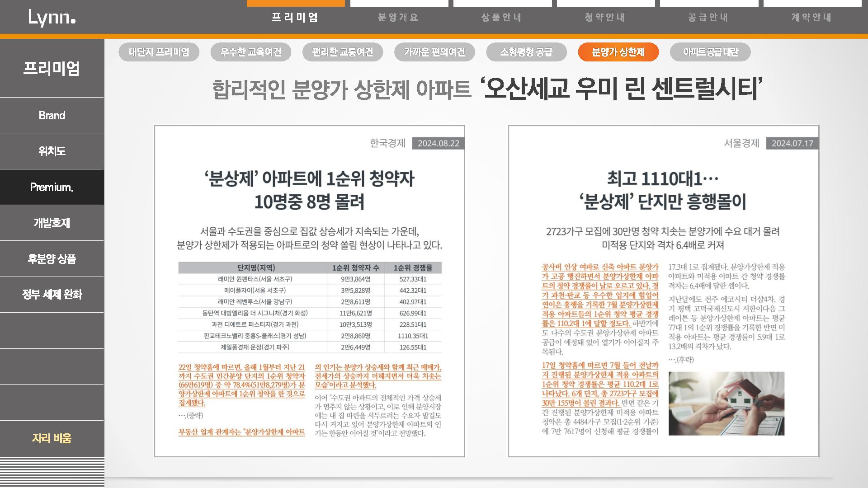Viewport: 868px width, 488px height.
Task: Click the house model photo thumbnail
Action: point(726,403)
